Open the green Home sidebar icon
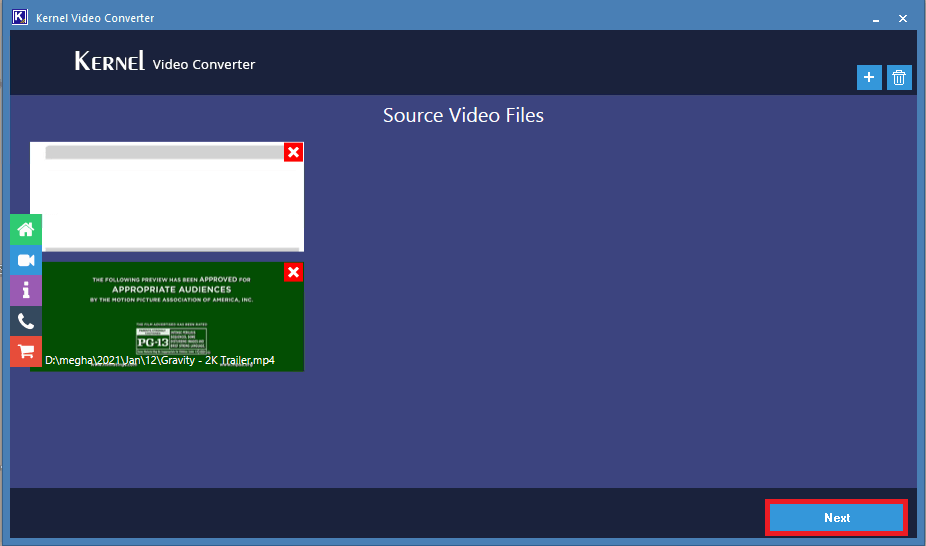926x546 pixels. [26, 230]
